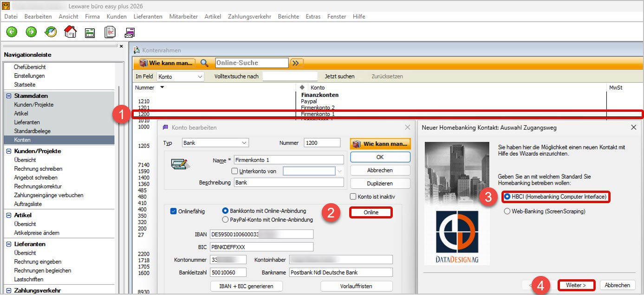Image resolution: width=644 pixels, height=295 pixels.
Task: Click the document pages toolbar icon
Action: (110, 32)
